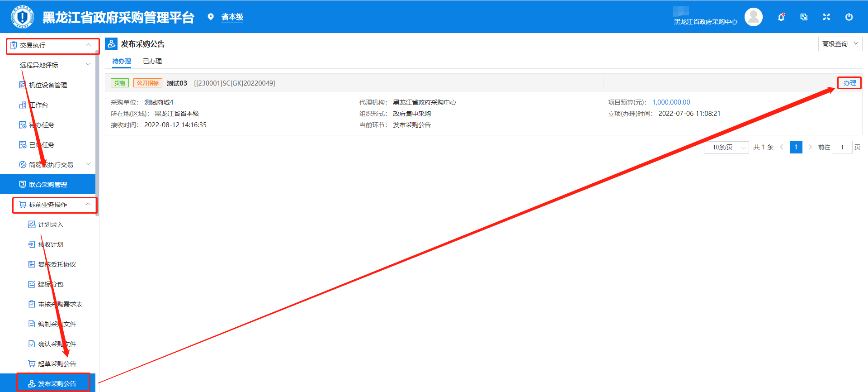Click the 交易执行 clipboard icon
The image size is (868, 392).
coord(14,45)
